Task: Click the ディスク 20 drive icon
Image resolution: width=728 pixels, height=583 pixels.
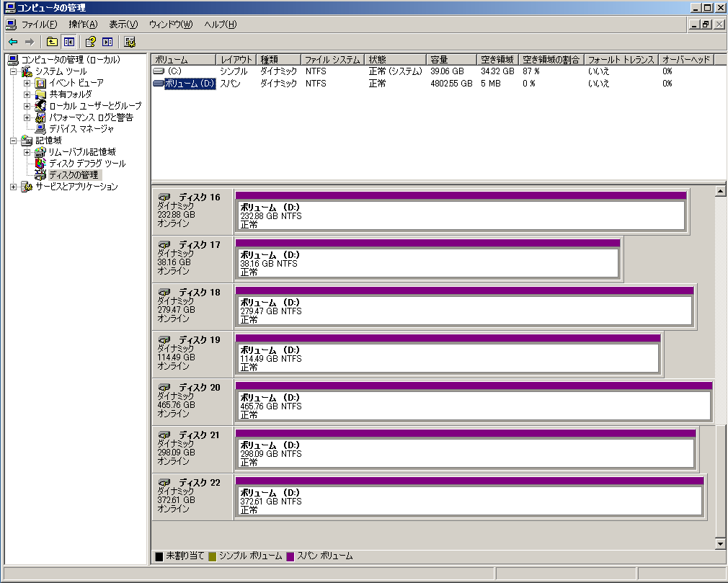Action: coord(164,388)
